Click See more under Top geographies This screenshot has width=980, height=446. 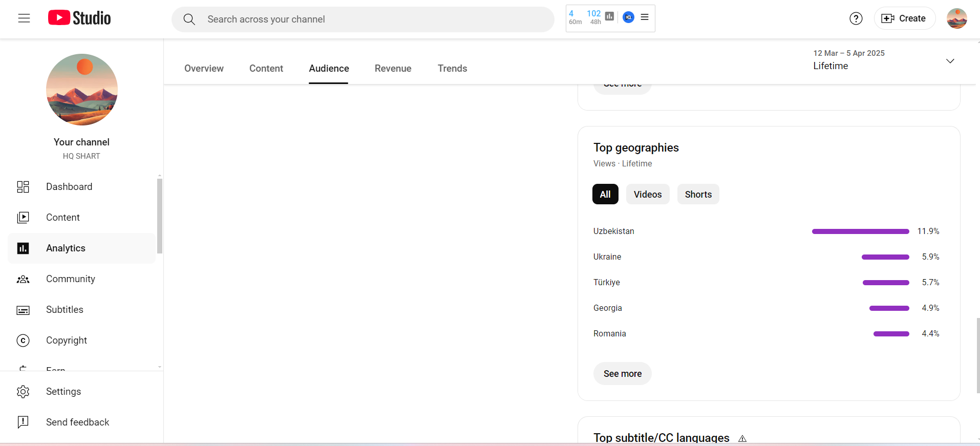point(622,374)
